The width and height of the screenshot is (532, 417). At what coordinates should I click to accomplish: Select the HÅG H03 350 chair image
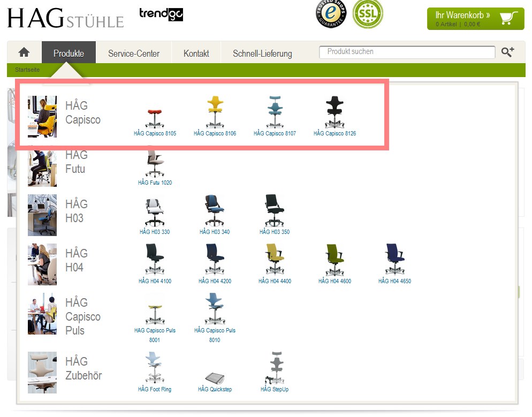[x=275, y=210]
